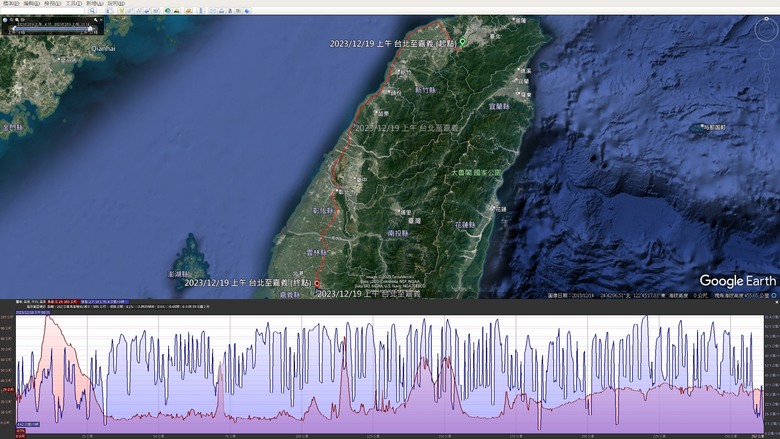780x439 pixels.
Task: Click the record tour icon
Action: point(156,10)
